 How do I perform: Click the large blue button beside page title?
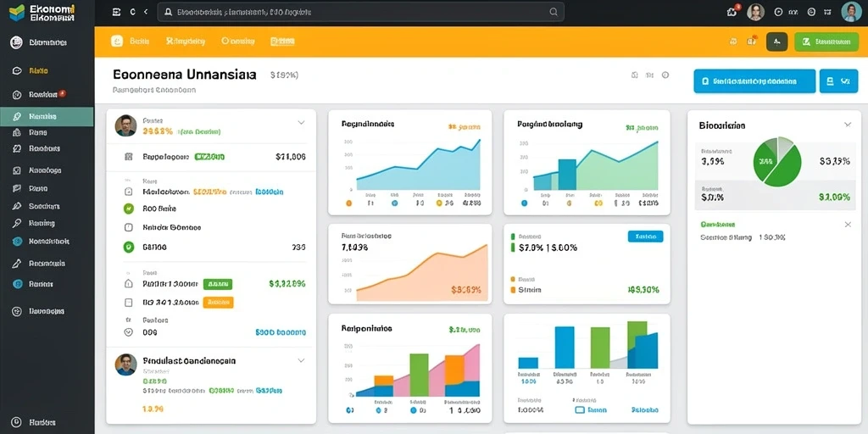[754, 81]
